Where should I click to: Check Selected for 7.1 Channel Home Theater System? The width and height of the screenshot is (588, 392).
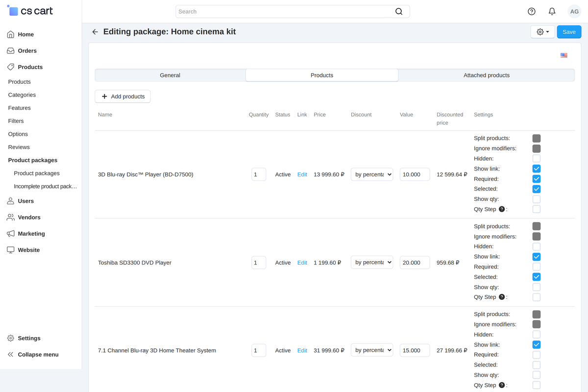[x=537, y=365]
